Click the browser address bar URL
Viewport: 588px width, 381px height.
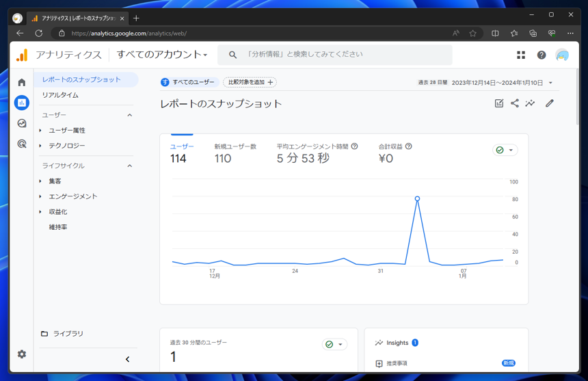[129, 34]
